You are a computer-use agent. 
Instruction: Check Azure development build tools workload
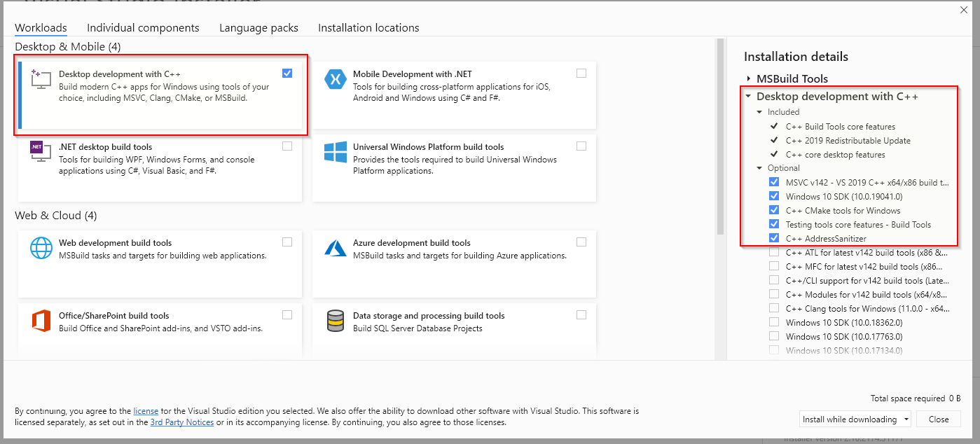(581, 242)
